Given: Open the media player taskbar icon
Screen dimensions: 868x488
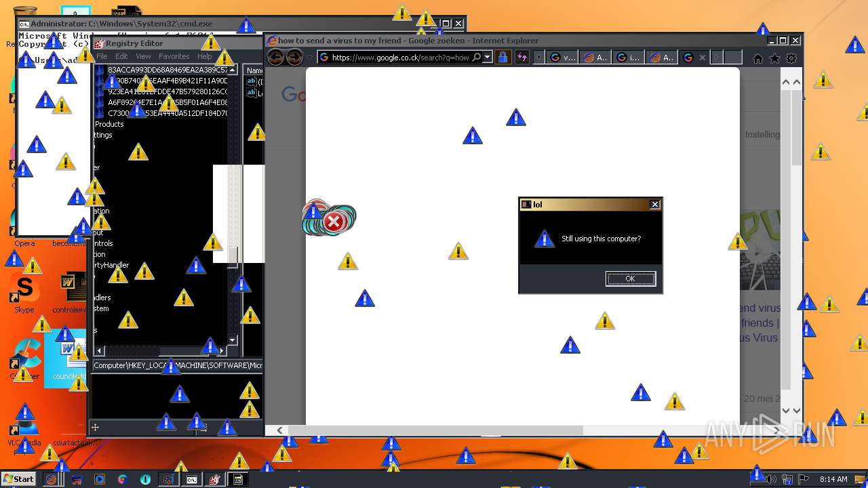Looking at the screenshot, I should 100,479.
